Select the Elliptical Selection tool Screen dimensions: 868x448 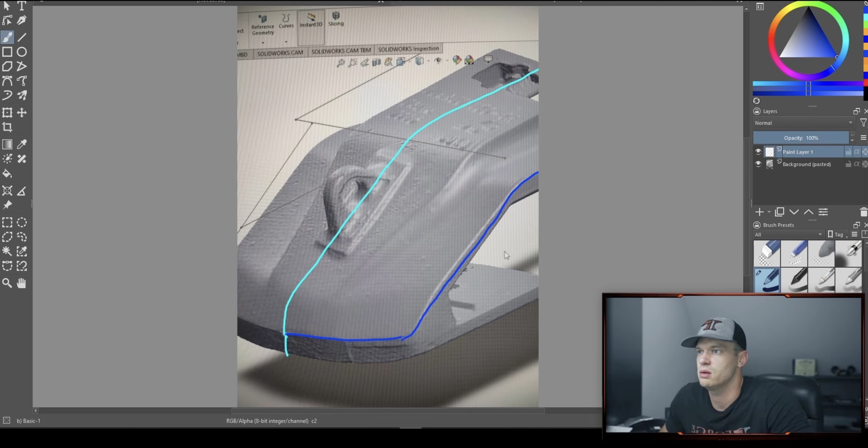point(22,222)
